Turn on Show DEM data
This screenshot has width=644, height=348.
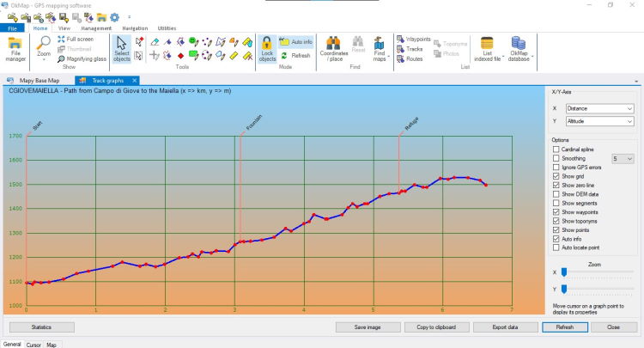556,194
